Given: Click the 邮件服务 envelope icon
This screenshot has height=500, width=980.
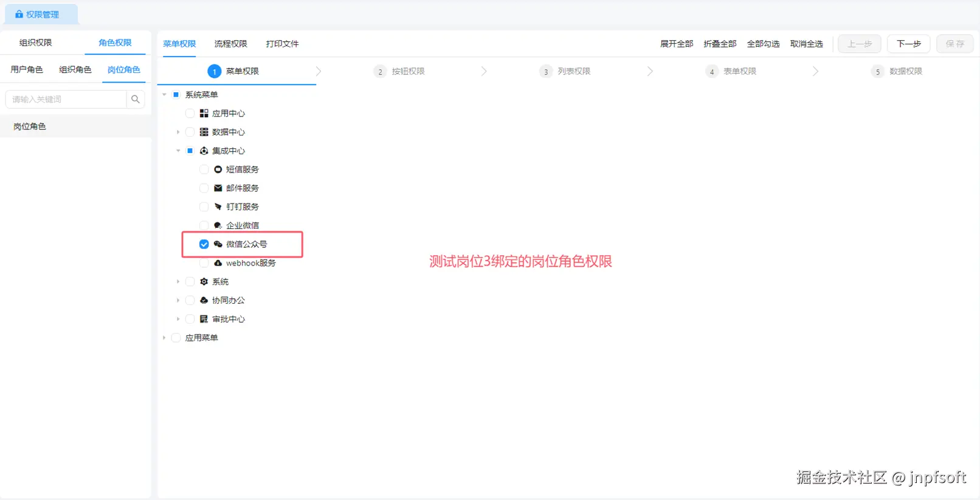Looking at the screenshot, I should click(218, 188).
